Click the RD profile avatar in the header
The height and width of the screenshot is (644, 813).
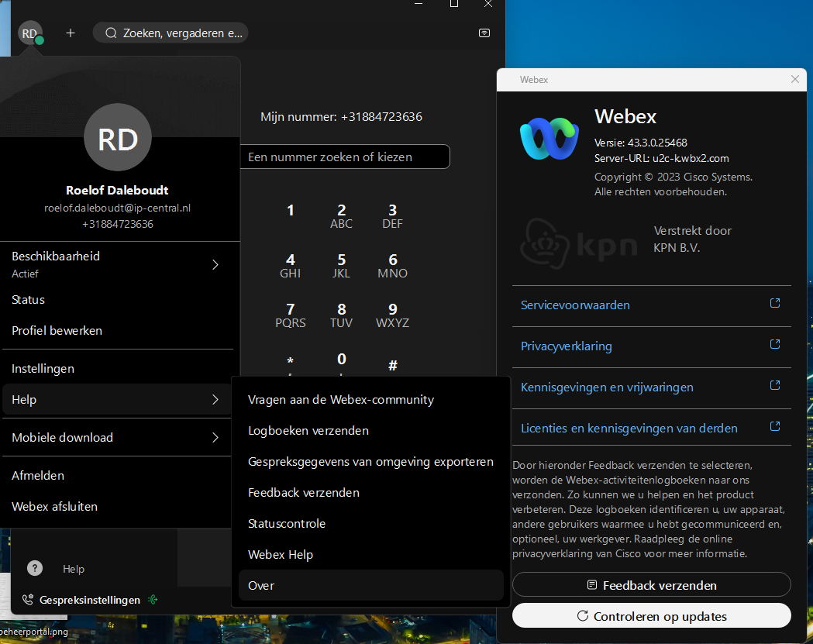click(30, 33)
